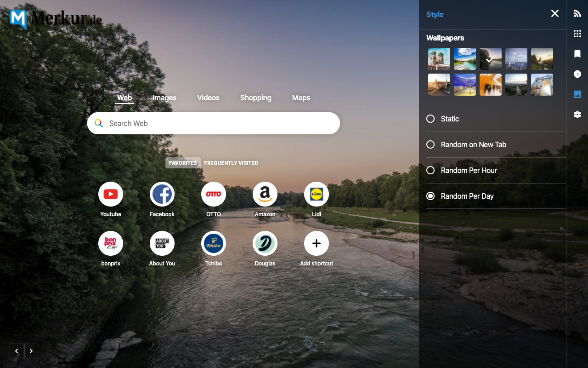The image size is (588, 368).
Task: Click the Wallpapers heading
Action: point(445,38)
